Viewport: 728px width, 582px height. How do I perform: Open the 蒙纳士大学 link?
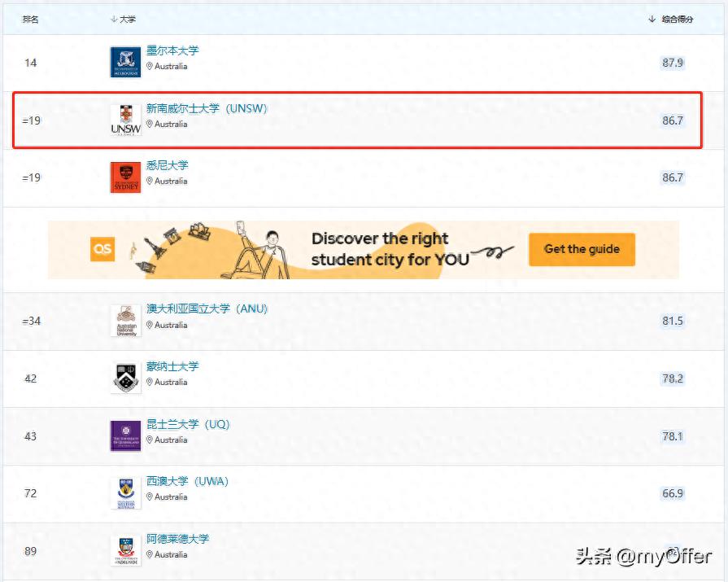[172, 366]
